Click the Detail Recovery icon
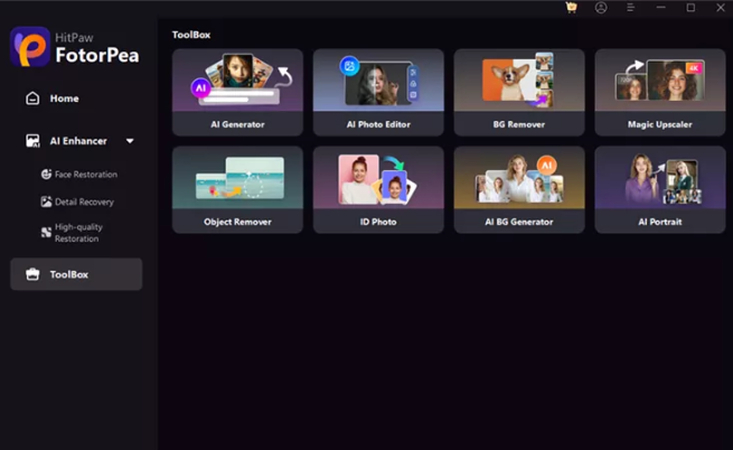This screenshot has width=733, height=450. (x=46, y=202)
